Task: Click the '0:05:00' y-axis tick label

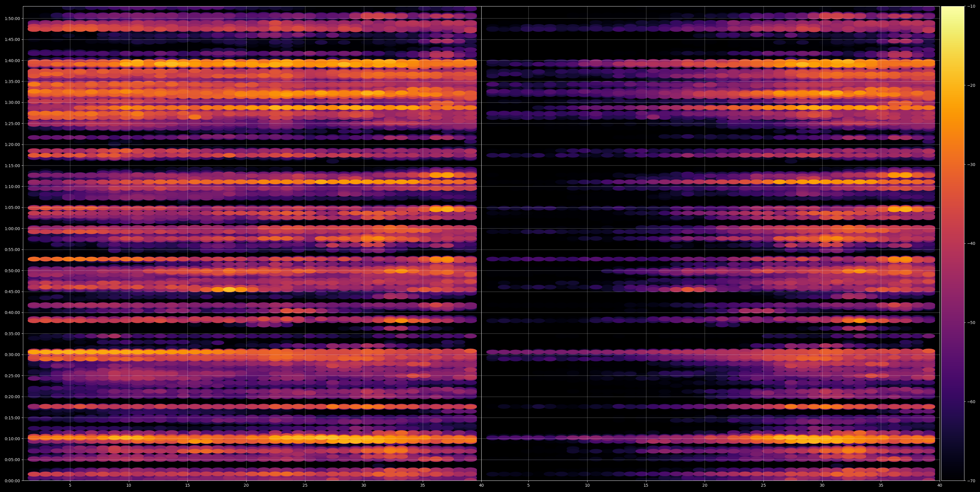Action: 13,460
